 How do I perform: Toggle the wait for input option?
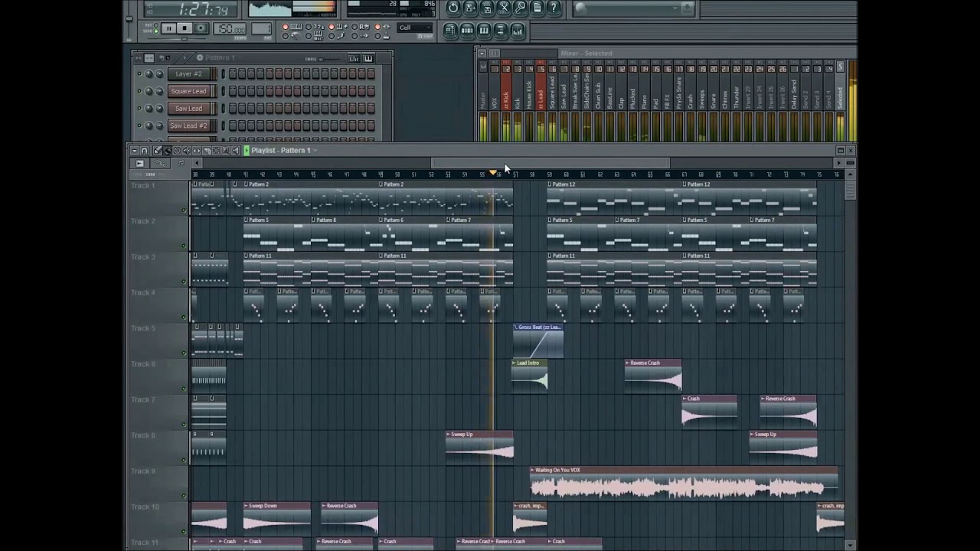pos(309,35)
